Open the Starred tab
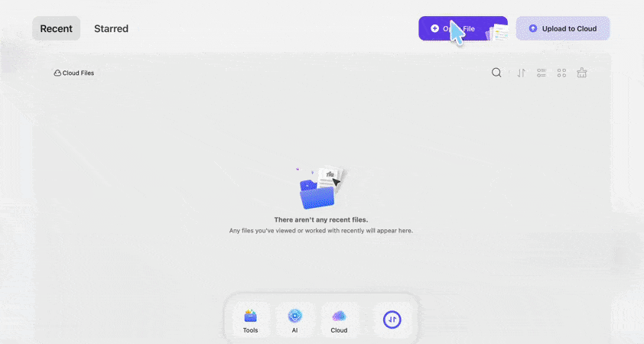Screen dimensions: 644x344 tap(112, 28)
